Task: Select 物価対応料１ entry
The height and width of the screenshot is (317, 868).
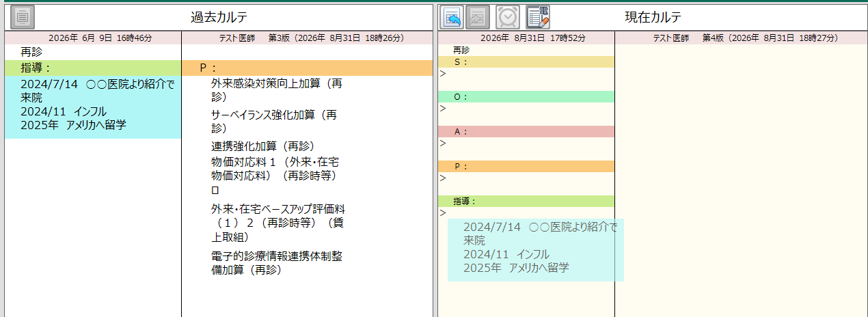Action: pos(275,176)
